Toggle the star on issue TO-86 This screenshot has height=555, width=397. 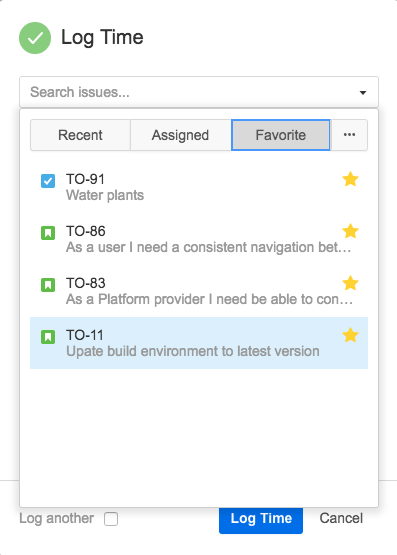pos(350,231)
